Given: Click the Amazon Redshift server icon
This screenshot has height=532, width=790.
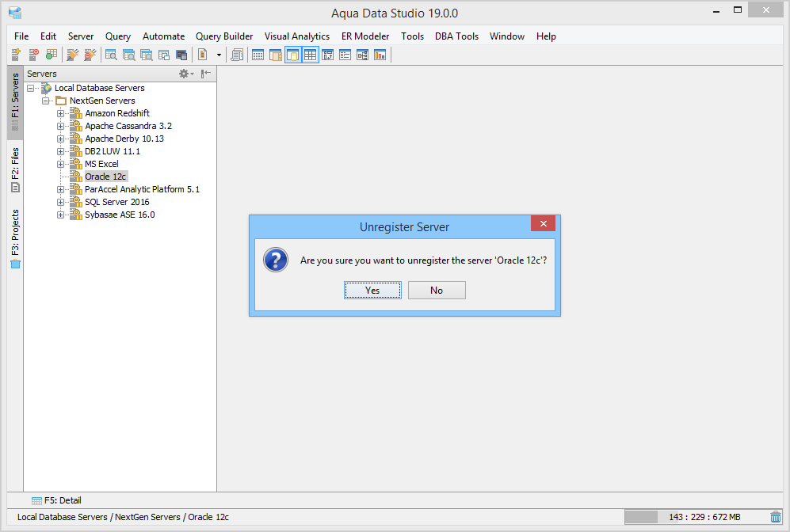Looking at the screenshot, I should click(76, 113).
